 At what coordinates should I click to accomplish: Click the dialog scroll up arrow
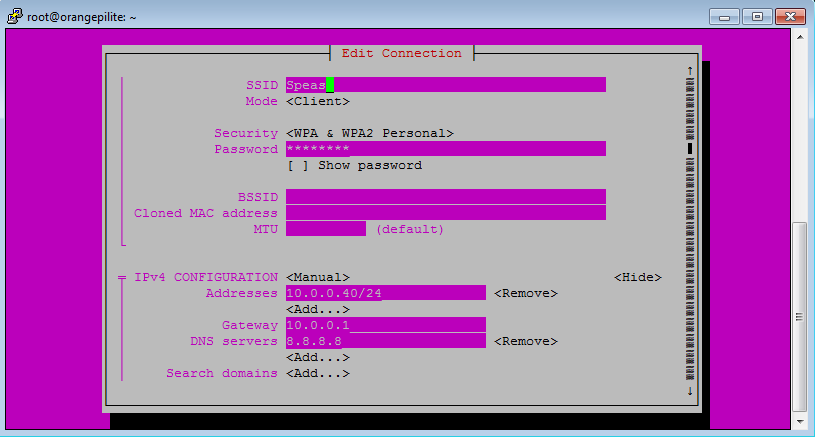pyautogui.click(x=690, y=70)
